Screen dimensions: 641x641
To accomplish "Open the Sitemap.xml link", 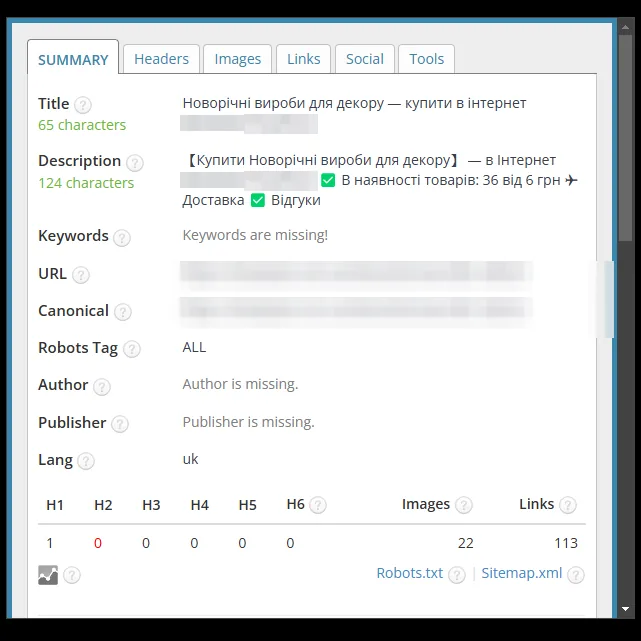I will click(522, 573).
